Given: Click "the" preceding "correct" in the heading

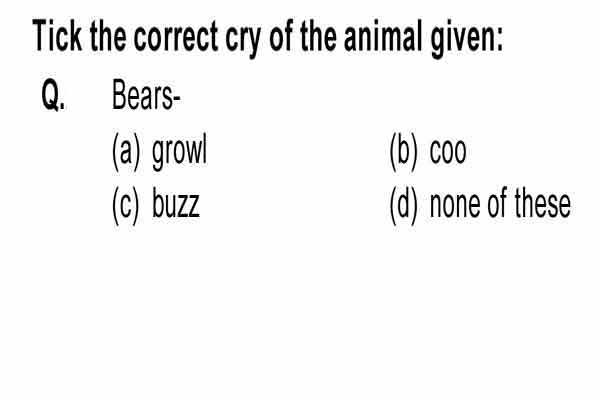Looking at the screenshot, I should click(108, 36).
